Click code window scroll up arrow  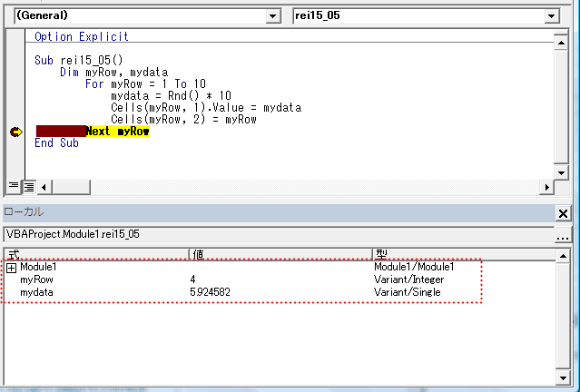pyautogui.click(x=561, y=44)
